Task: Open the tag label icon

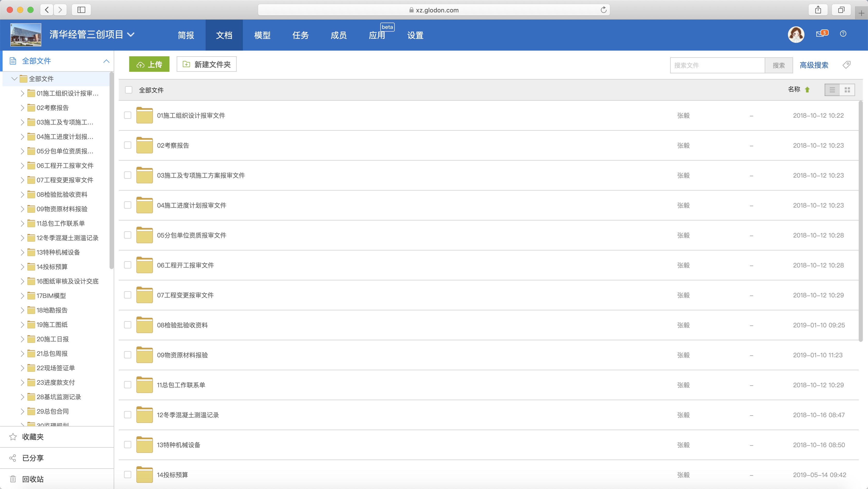Action: click(x=847, y=65)
